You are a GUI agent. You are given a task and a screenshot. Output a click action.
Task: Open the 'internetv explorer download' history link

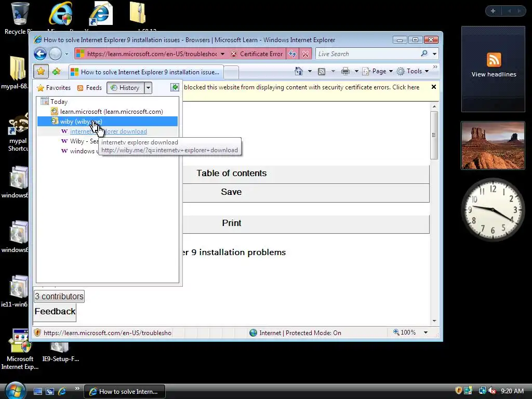click(108, 131)
